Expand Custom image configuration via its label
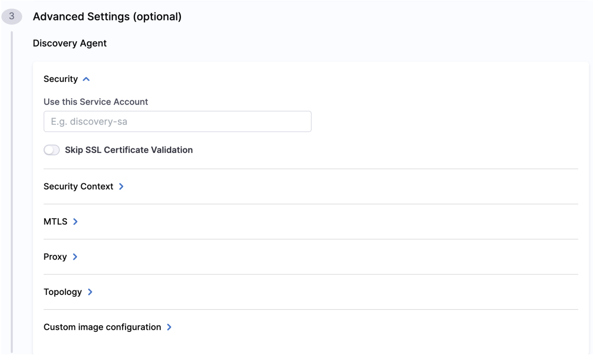 102,327
